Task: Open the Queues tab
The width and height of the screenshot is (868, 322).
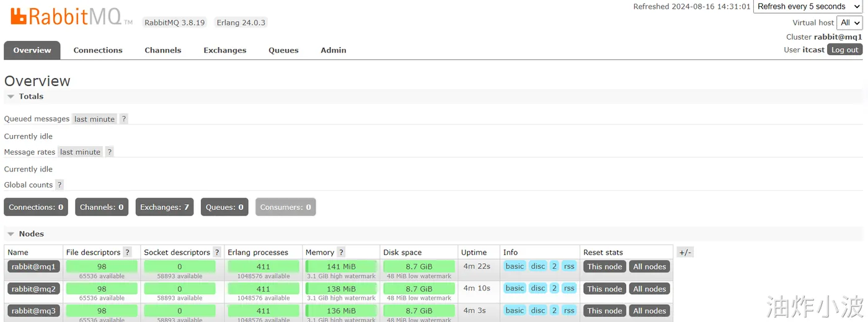Action: [283, 50]
